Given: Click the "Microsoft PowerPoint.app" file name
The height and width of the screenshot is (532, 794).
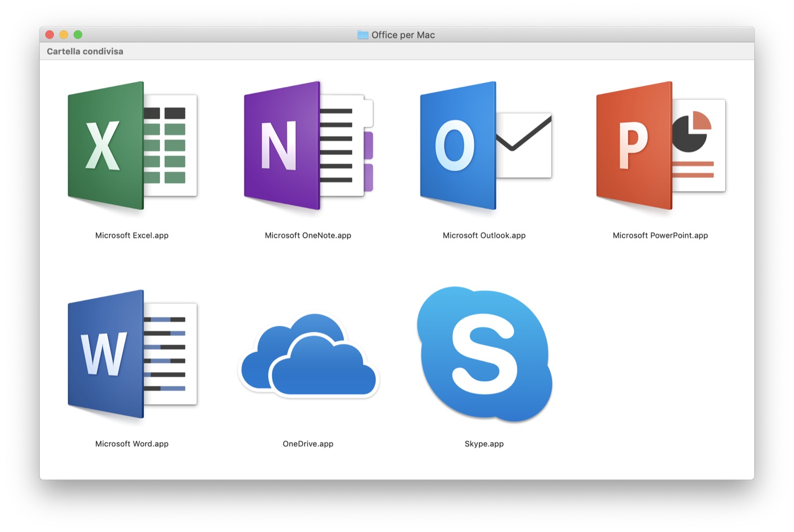Looking at the screenshot, I should (661, 236).
